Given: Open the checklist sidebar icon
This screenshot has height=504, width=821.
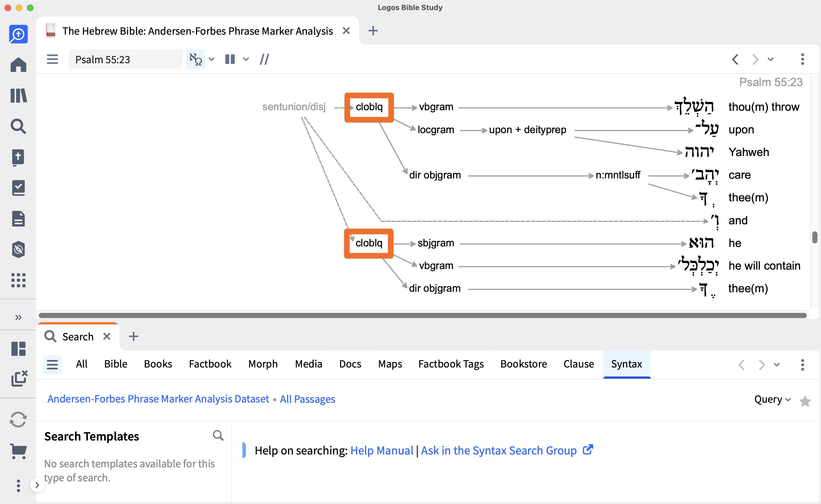Looking at the screenshot, I should click(x=18, y=188).
